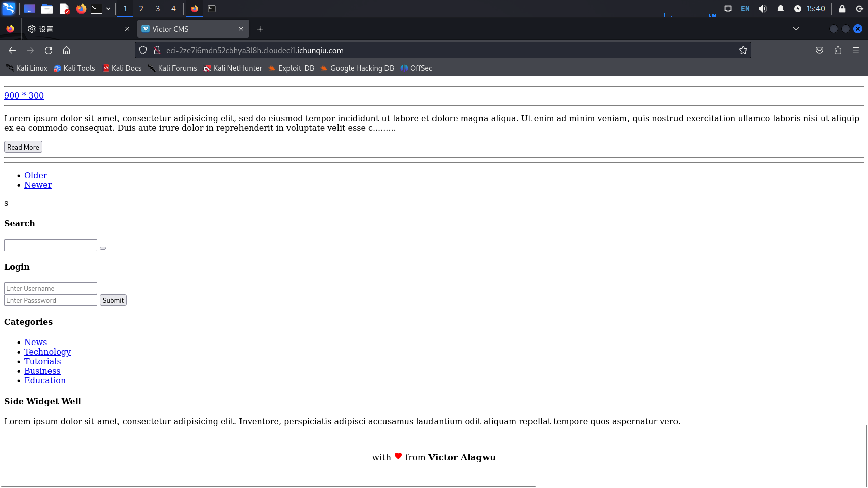Screen dimensions: 868x488
Task: Open the Kali applications menu
Action: tap(9, 9)
